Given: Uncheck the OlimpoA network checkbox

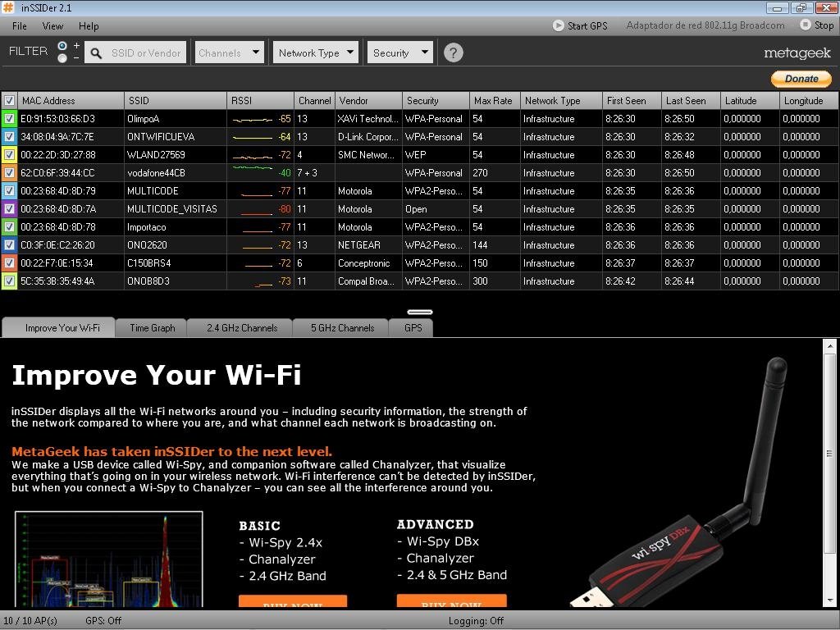Looking at the screenshot, I should click(9, 119).
